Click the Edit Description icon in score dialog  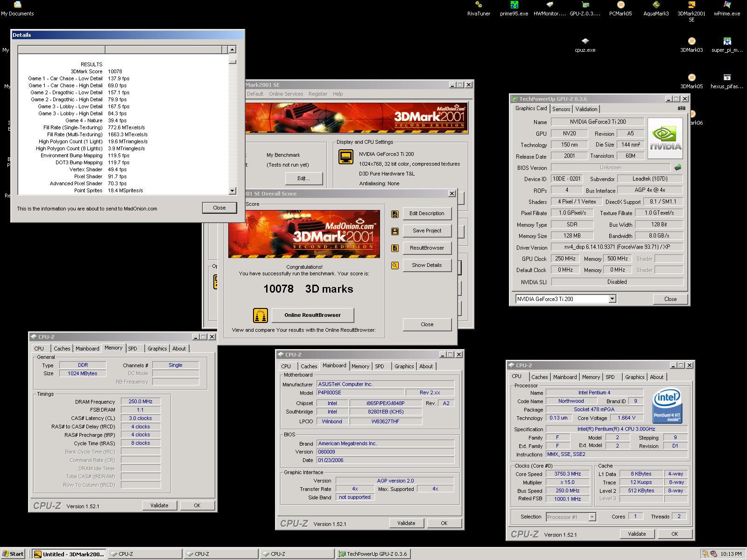[x=395, y=214]
